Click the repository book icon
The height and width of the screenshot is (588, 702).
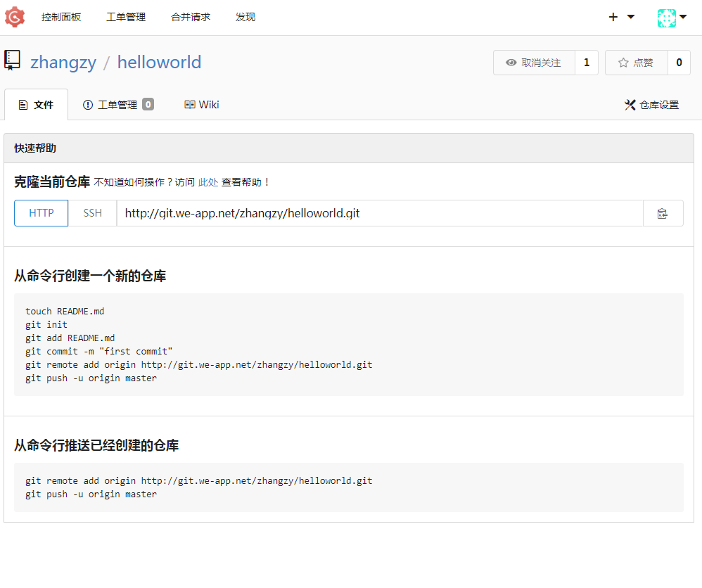(13, 61)
